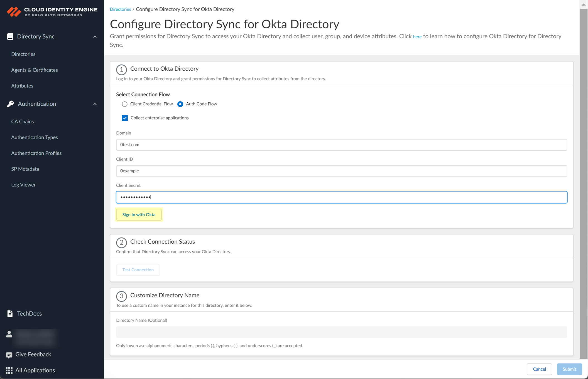
Task: Open Give Feedback
Action: (x=33, y=355)
